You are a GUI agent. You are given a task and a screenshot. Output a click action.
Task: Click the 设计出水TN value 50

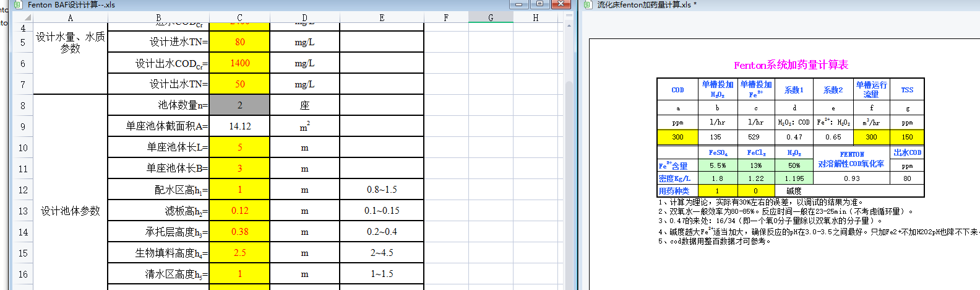click(x=239, y=84)
